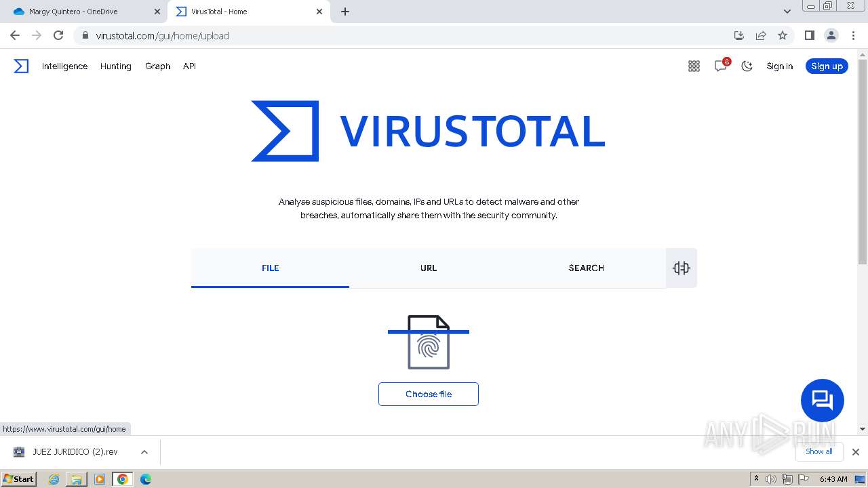Show hidden tray icons arrow
Screen dimensions: 868x488
click(756, 479)
